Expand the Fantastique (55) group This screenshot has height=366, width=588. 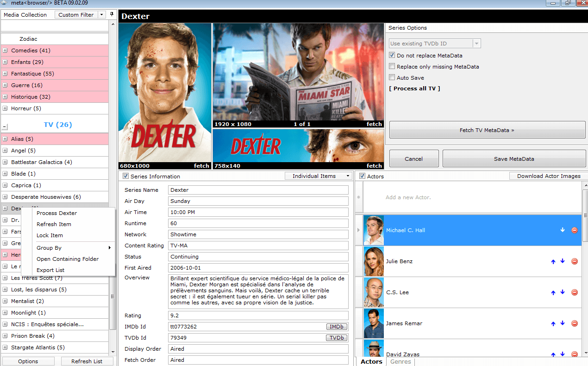[x=5, y=74]
